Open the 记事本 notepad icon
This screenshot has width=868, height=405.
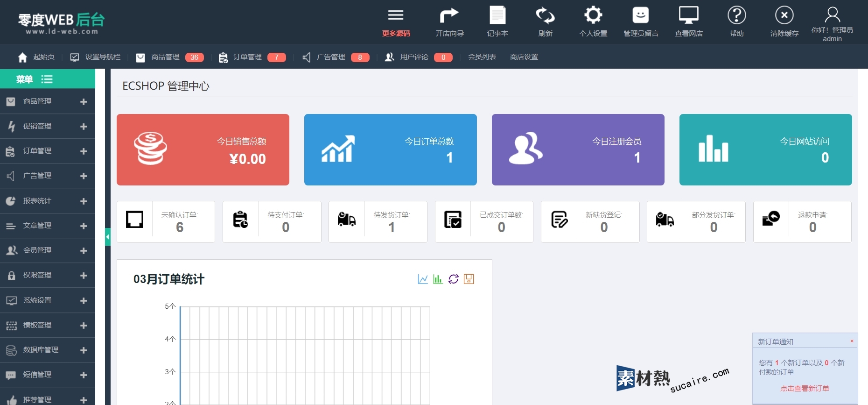[x=497, y=15]
